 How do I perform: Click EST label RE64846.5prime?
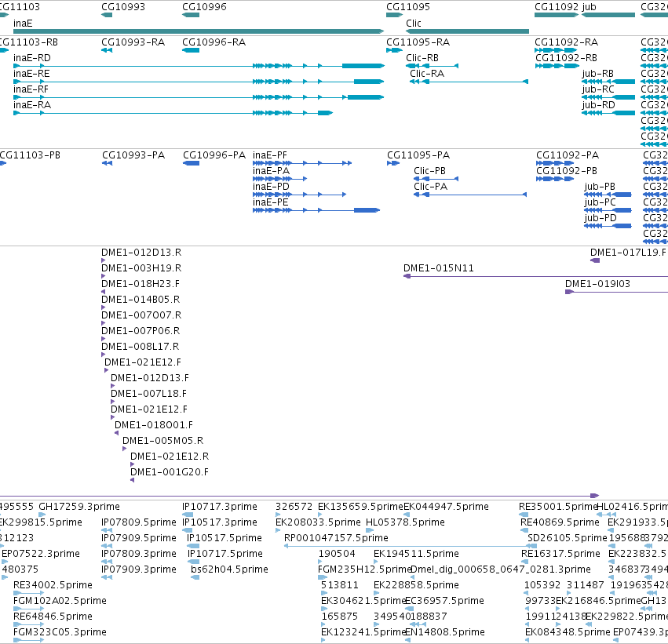pyautogui.click(x=53, y=617)
